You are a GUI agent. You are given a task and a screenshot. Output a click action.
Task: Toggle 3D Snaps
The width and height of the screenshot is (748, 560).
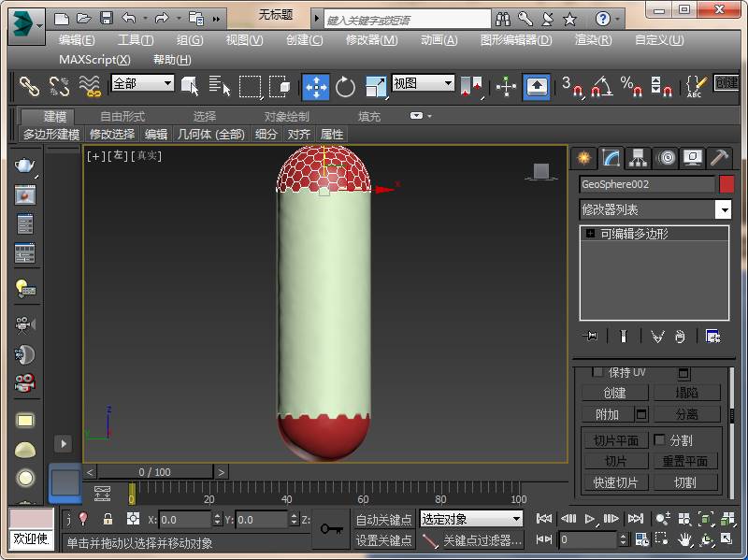[x=572, y=86]
